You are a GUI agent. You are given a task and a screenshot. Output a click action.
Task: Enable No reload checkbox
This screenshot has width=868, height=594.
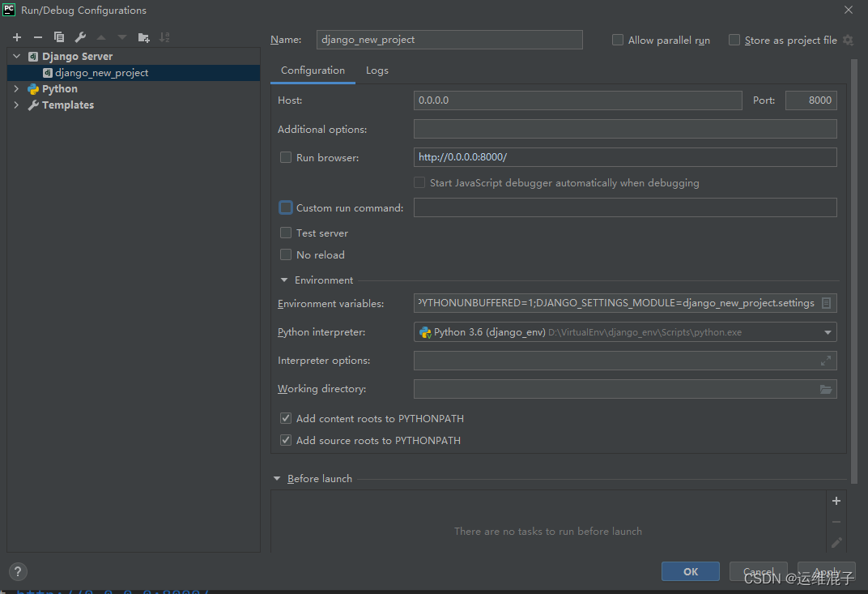tap(286, 254)
